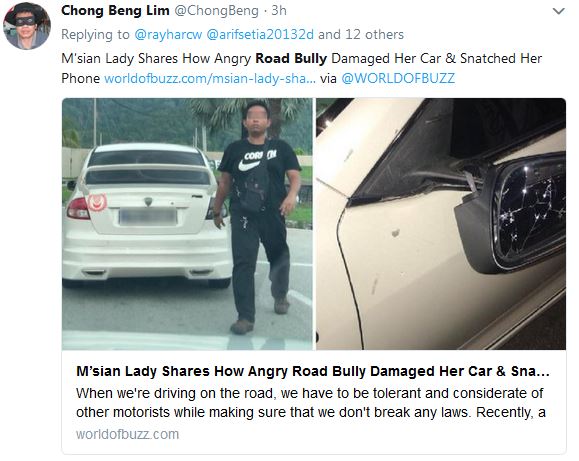Click the tweet text M'sian Lady Shares How Angry
Image resolution: width=579 pixels, height=461 pixels.
click(x=156, y=58)
